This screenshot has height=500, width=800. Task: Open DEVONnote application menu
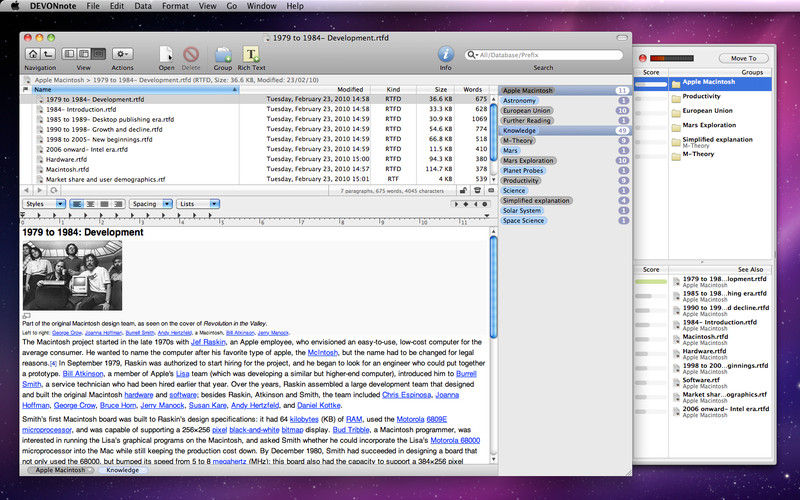pyautogui.click(x=53, y=6)
